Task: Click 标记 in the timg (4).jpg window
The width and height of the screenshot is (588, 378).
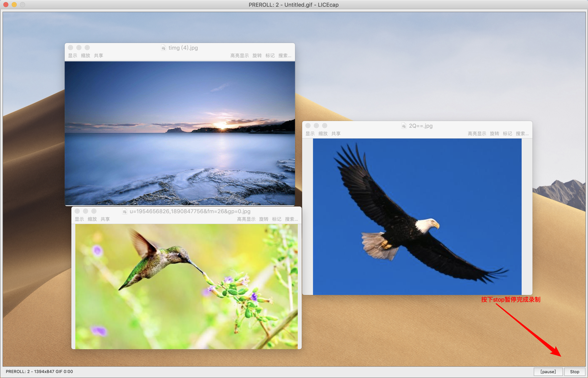Action: tap(270, 55)
